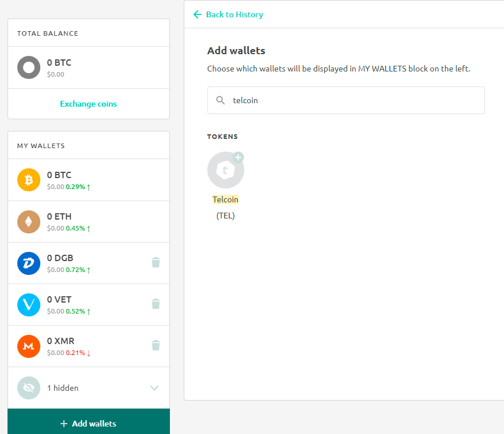This screenshot has width=504, height=434.
Task: Click the TOTAL BALANCE header
Action: tap(48, 33)
